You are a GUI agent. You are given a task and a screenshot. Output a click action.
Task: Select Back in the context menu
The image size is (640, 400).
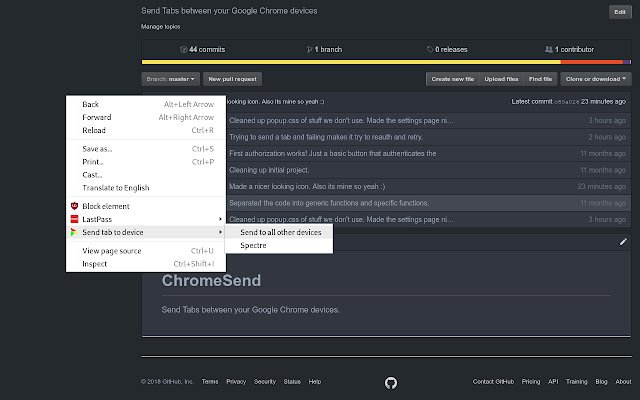146,104
